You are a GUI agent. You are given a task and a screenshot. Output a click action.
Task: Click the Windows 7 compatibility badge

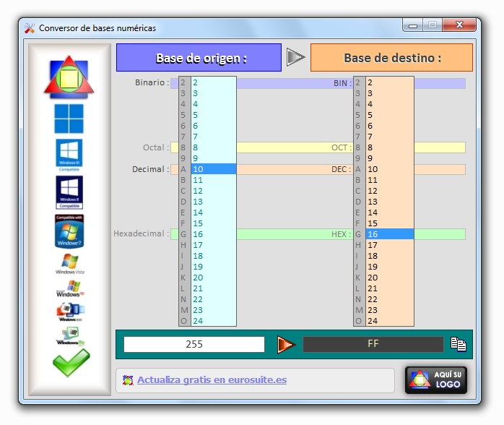69,231
